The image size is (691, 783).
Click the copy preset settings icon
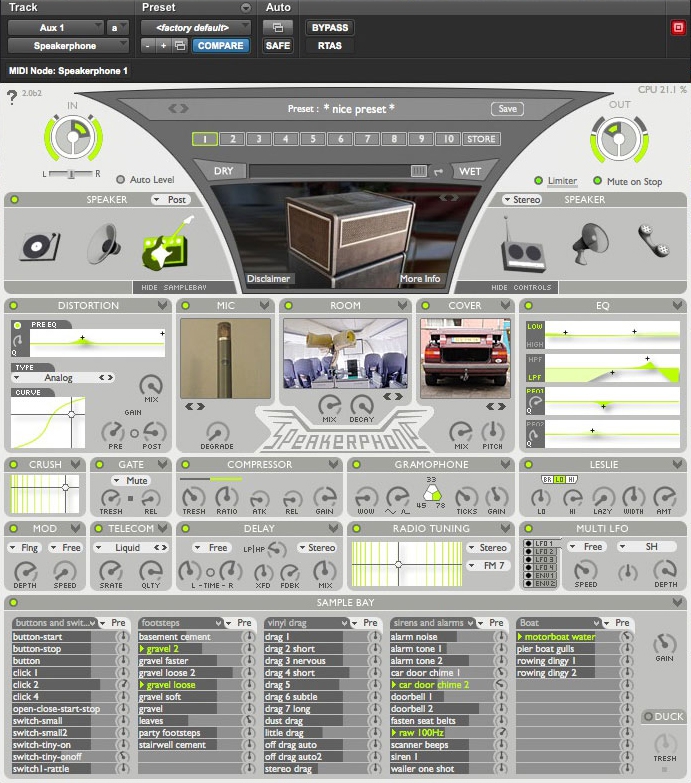click(x=180, y=45)
